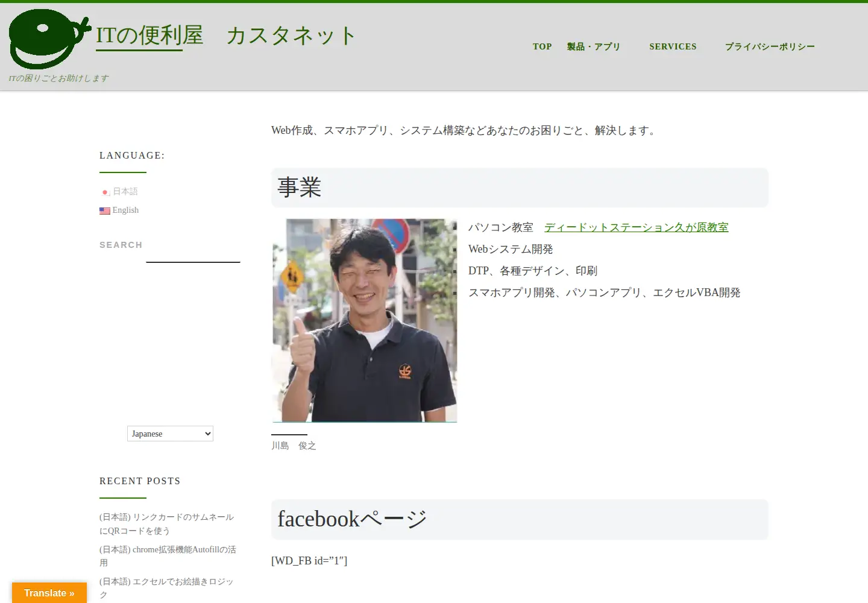
Task: Open the 製品・アプリ menu
Action: coord(593,46)
